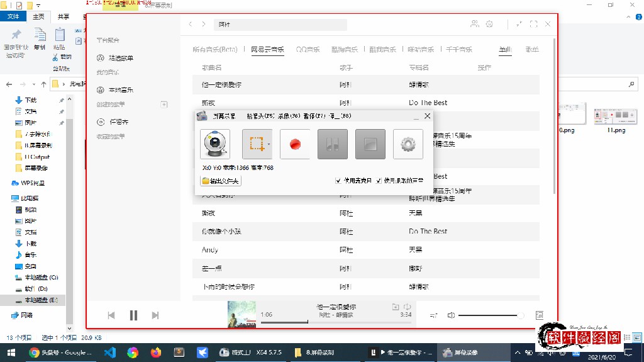Image resolution: width=644 pixels, height=362 pixels.
Task: Switch to 咪咕音乐 source tab
Action: [x=421, y=49]
